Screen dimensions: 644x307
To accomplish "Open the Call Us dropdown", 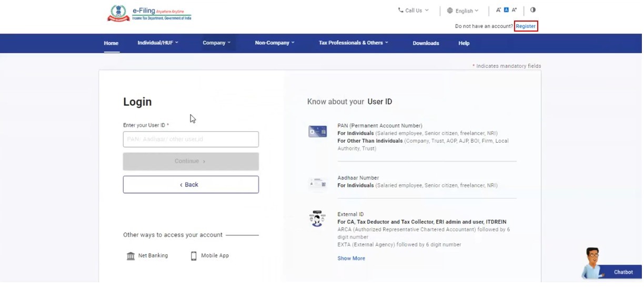I will [x=414, y=11].
